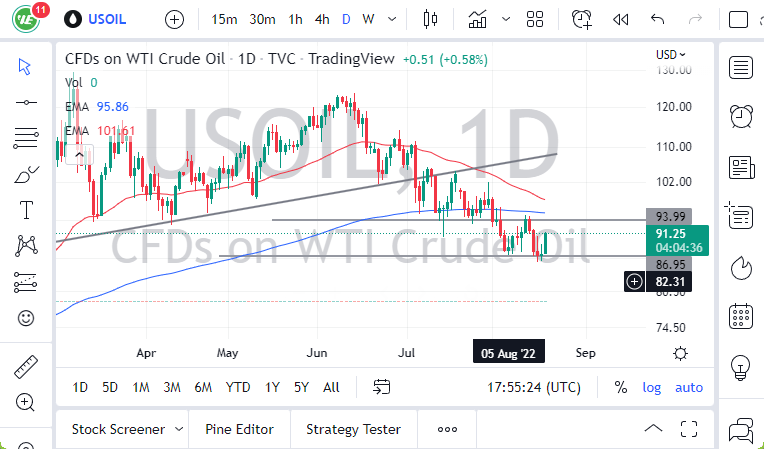Toggle the log scale option
The image size is (764, 449).
click(651, 387)
